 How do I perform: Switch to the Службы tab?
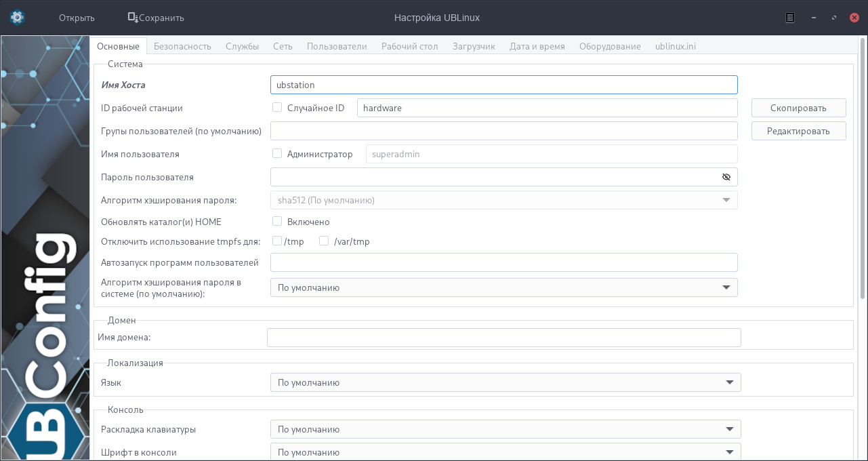tap(242, 46)
